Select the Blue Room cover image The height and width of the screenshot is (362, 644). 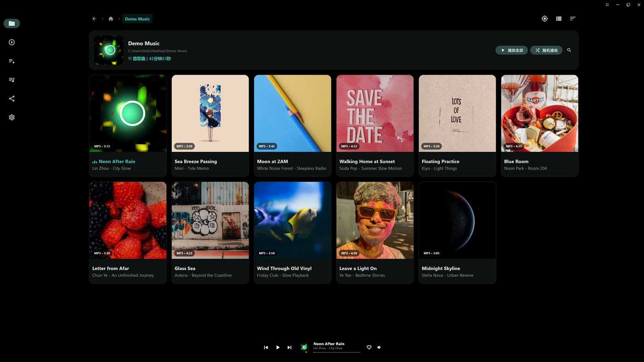(540, 113)
